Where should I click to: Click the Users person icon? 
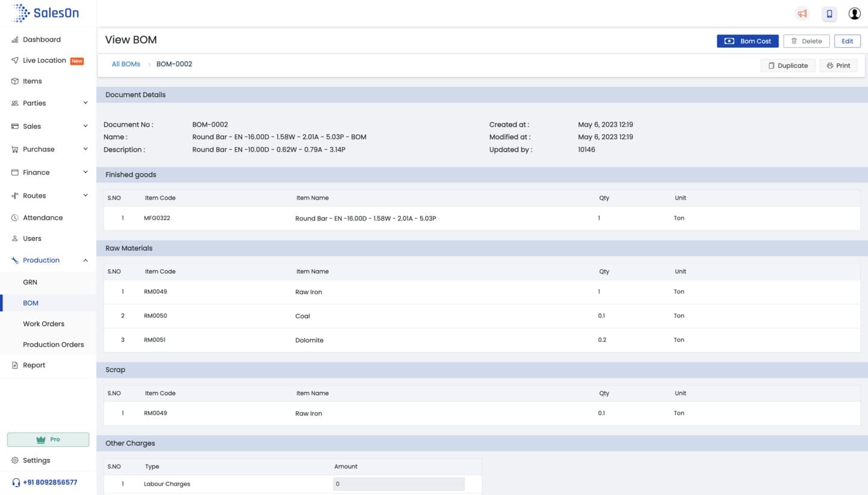15,239
